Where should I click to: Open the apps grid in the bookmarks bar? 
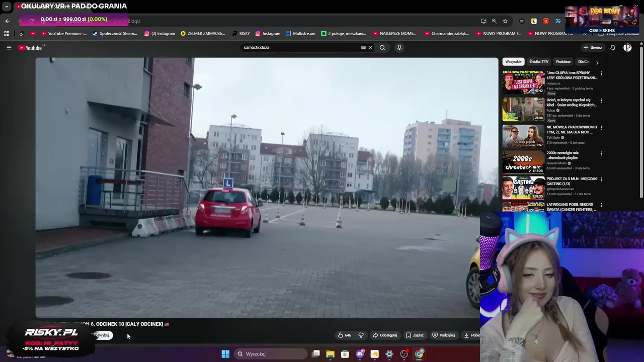pos(7,34)
